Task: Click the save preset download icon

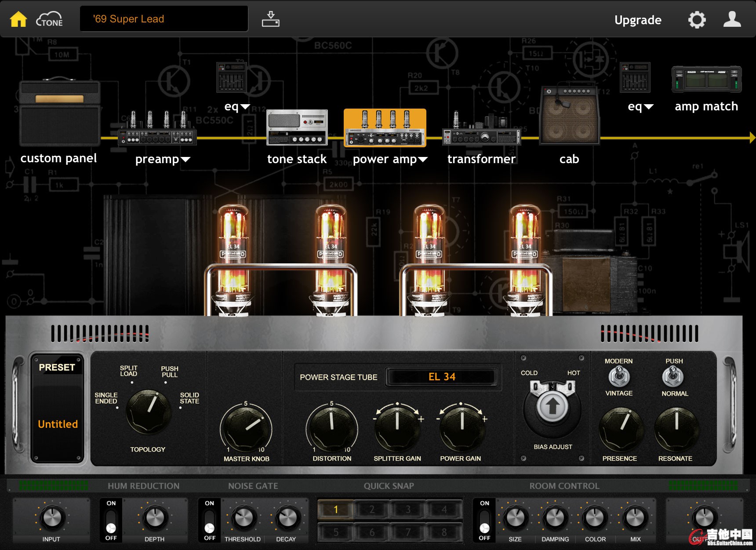Action: pyautogui.click(x=270, y=19)
